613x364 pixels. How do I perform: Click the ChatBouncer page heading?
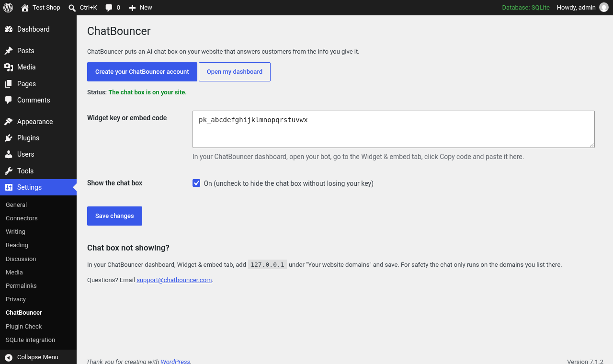pos(119,31)
